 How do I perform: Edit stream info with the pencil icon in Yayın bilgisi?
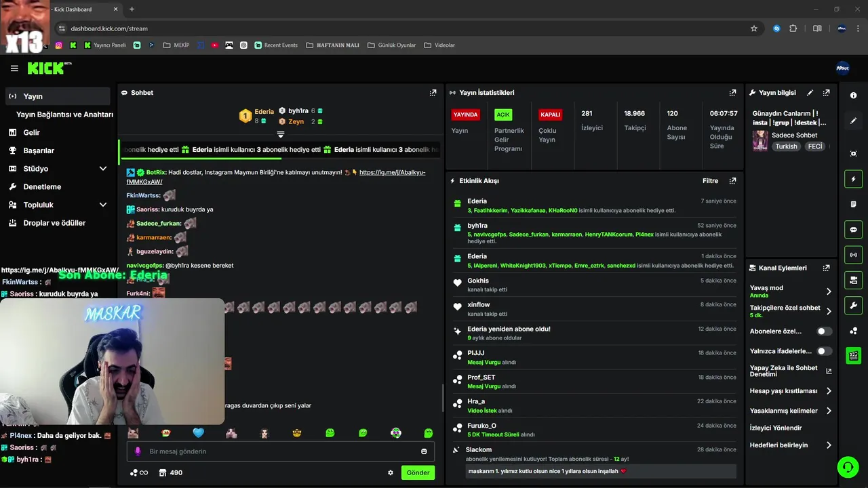tap(810, 93)
